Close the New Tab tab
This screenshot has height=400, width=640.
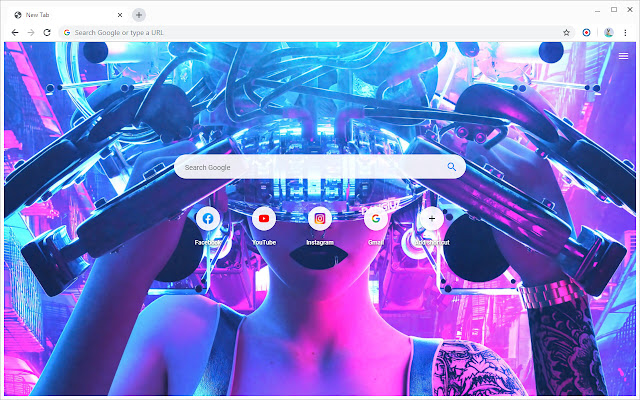[x=120, y=15]
